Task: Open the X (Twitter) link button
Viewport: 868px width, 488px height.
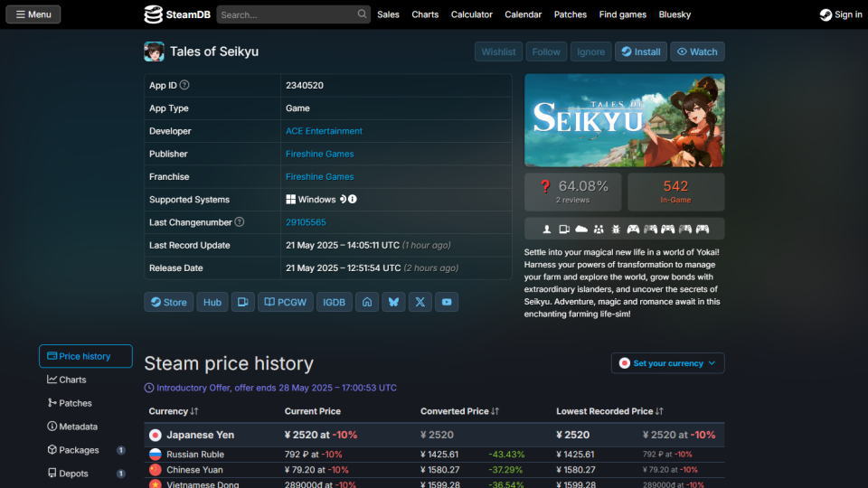Action: point(420,303)
